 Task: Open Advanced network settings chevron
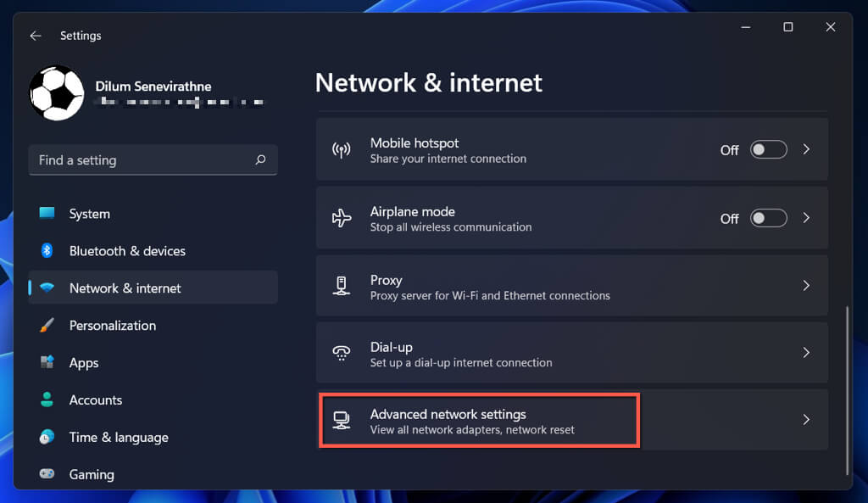click(806, 420)
